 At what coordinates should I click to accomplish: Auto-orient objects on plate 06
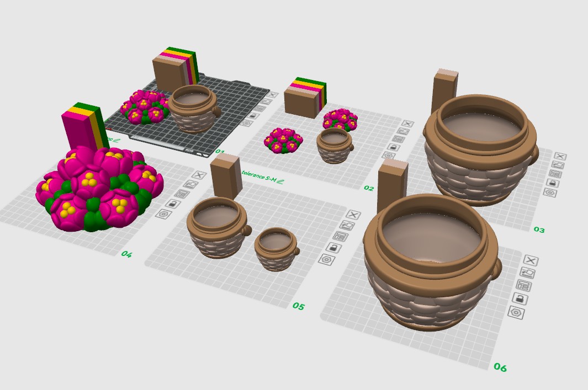[527, 273]
